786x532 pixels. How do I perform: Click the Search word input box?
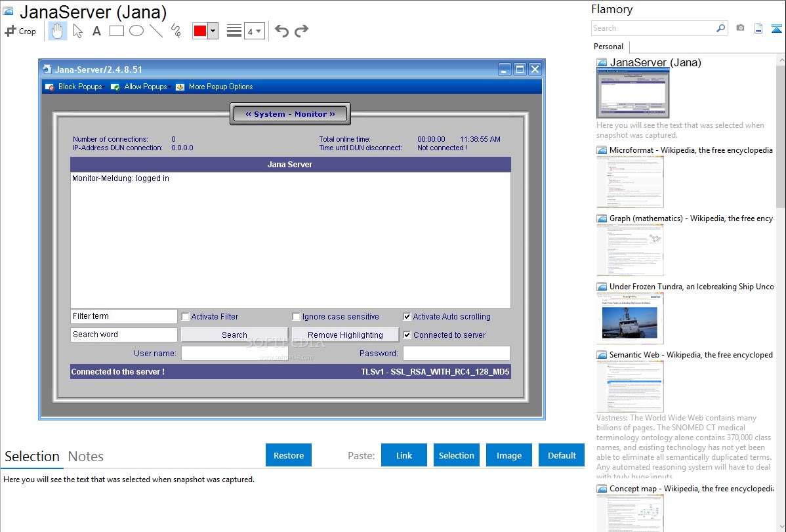tap(124, 335)
